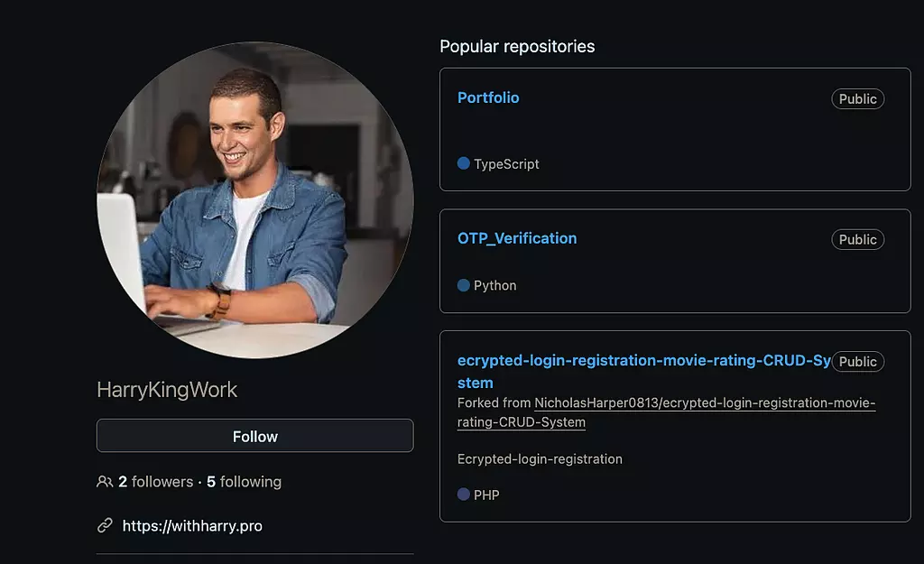Click the Ecrypted-login-registration description text
Screen dimensions: 924x564
(540, 458)
